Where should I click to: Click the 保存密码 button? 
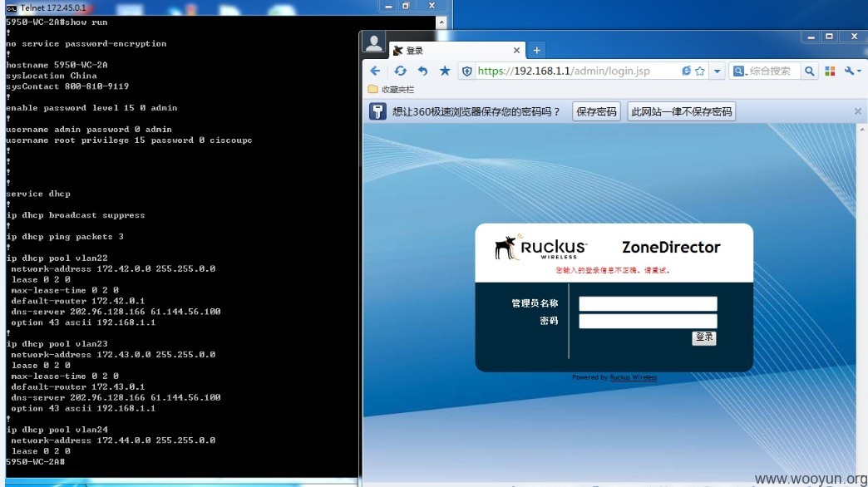tap(596, 111)
